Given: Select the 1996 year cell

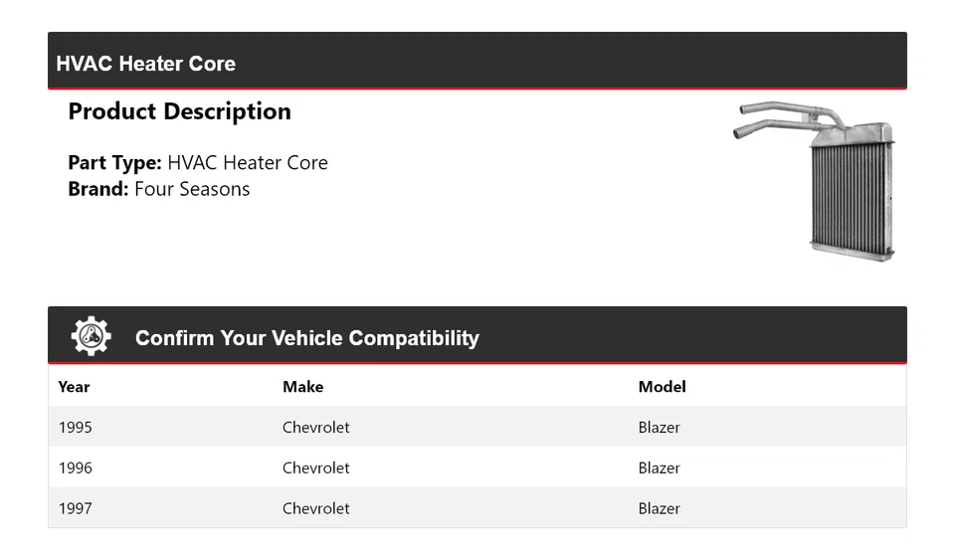Looking at the screenshot, I should coord(76,467).
